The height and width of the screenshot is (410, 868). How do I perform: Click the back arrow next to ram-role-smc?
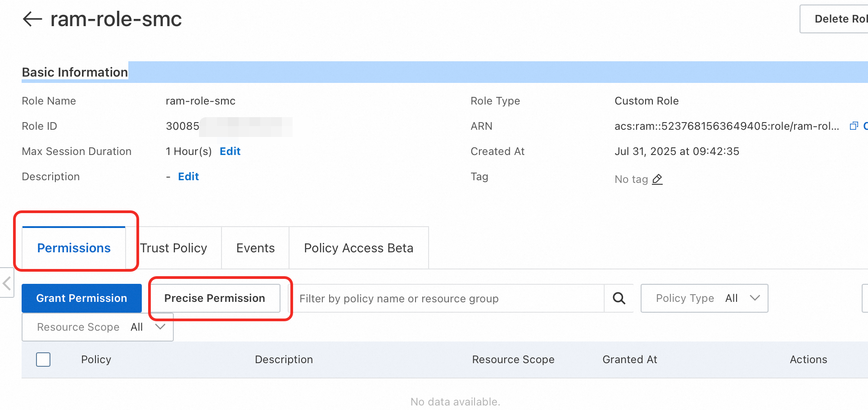[x=32, y=19]
